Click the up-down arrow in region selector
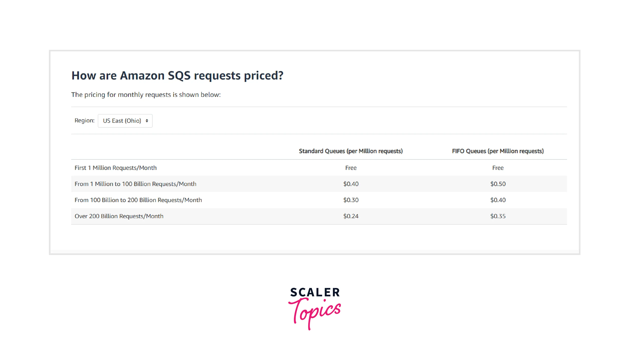 (147, 121)
